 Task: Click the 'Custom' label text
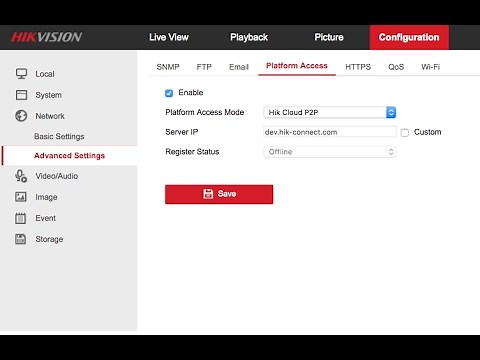[427, 132]
